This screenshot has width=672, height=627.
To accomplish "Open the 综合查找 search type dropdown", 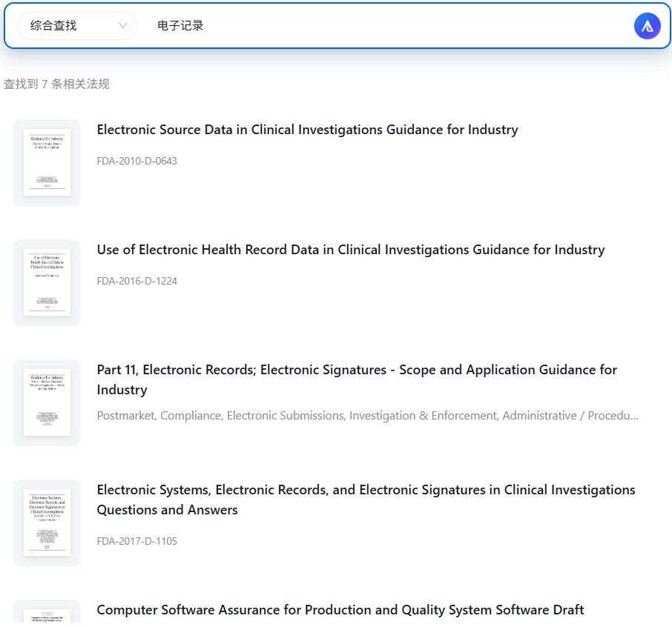I will [77, 26].
